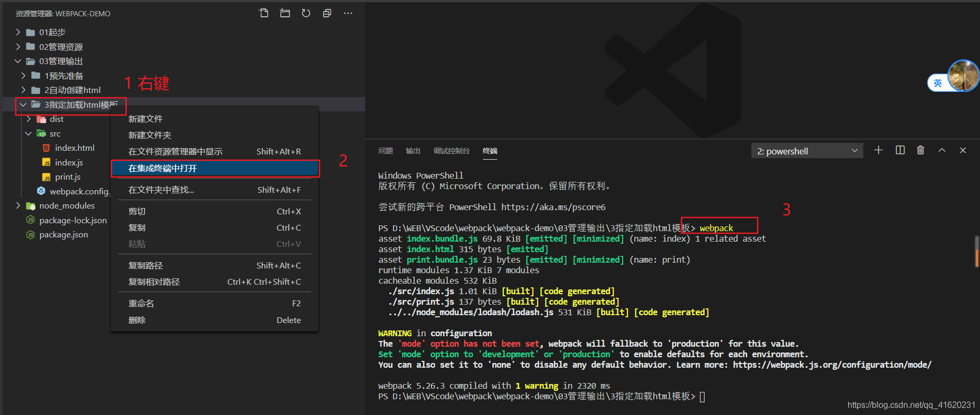This screenshot has height=415, width=980.
Task: Choose 新建文件 from the context menu
Action: click(x=214, y=119)
